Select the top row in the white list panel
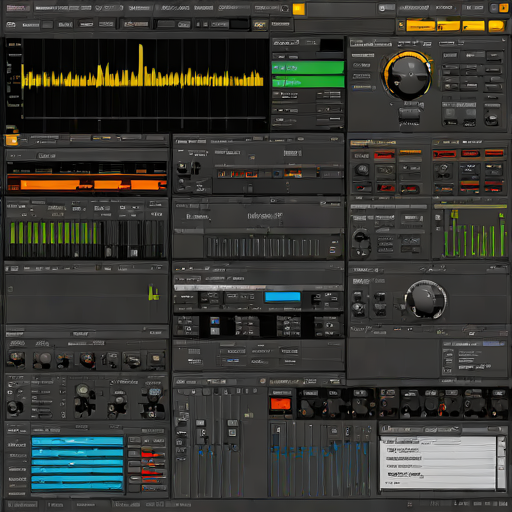 [438, 442]
